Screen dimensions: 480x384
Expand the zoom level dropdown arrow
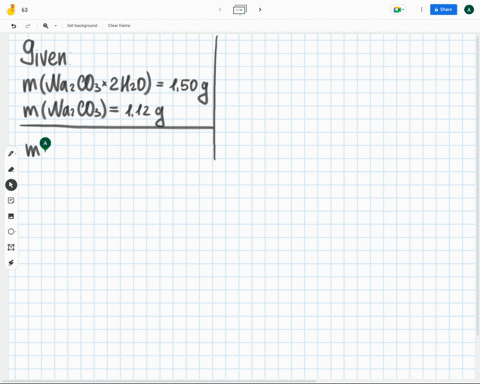[x=56, y=26]
